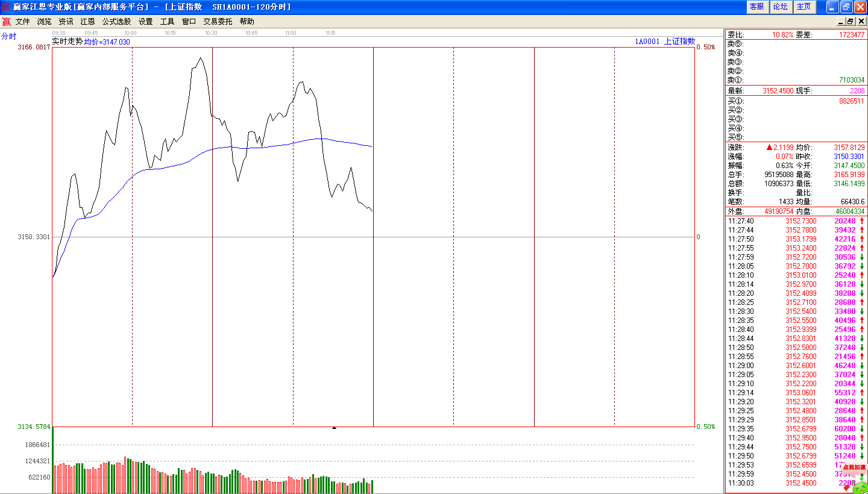Click the 现手 2208 value

pyautogui.click(x=857, y=91)
